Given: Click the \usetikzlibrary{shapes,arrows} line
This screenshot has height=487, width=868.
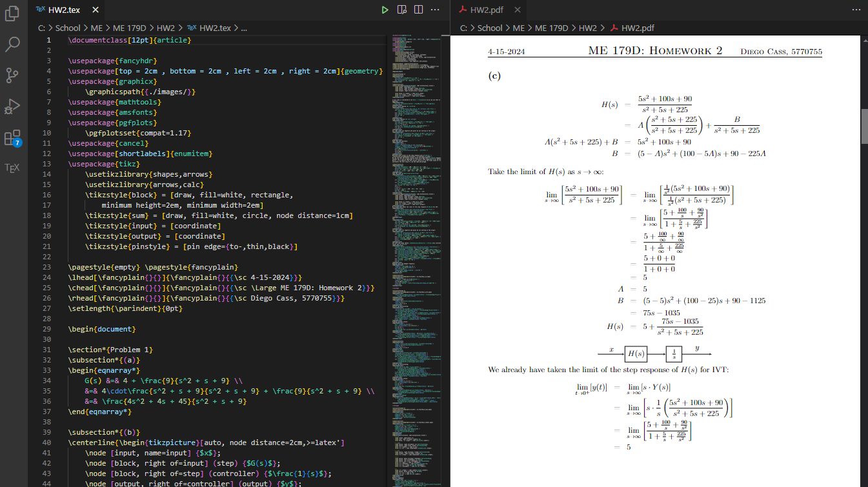Looking at the screenshot, I should coord(149,174).
